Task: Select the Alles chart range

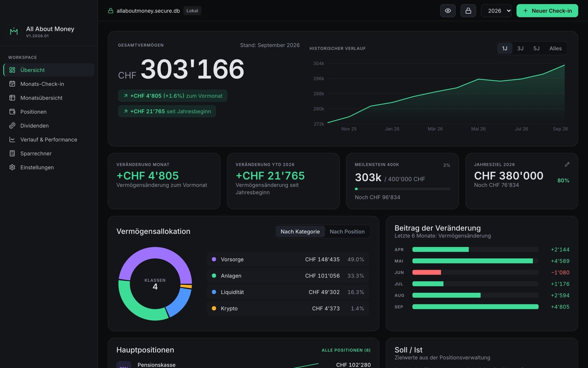Action: [555, 48]
